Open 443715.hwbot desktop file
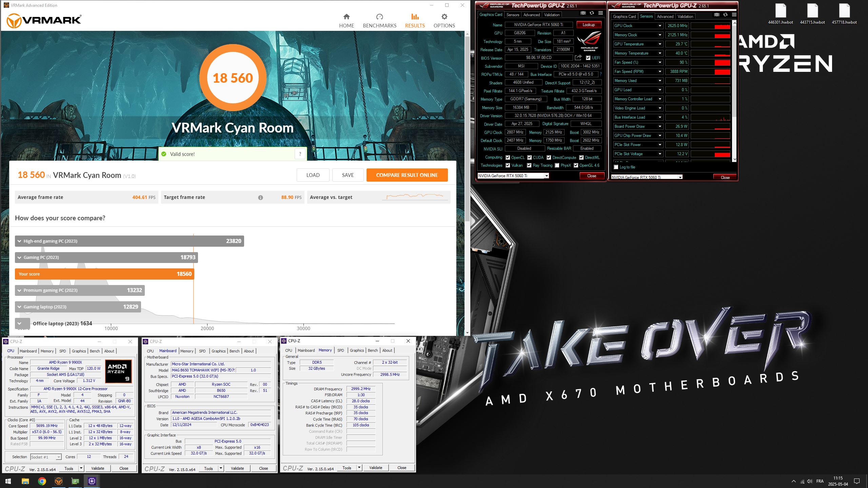Image resolution: width=868 pixels, height=488 pixels. click(812, 14)
